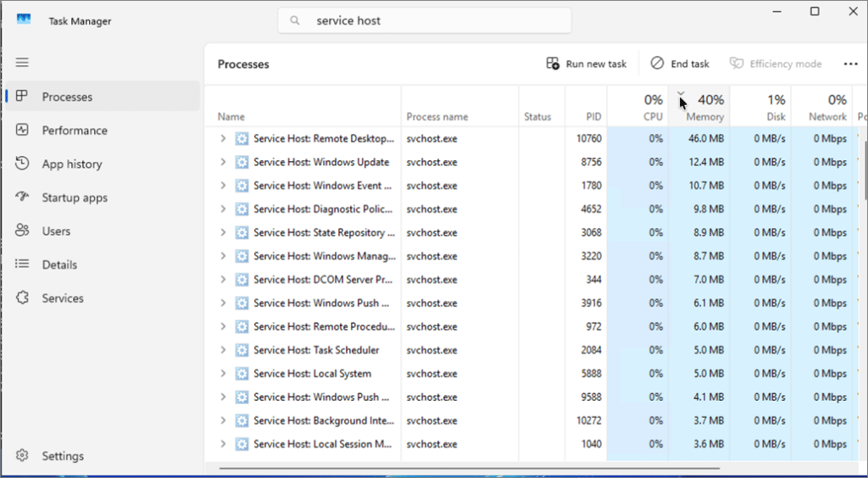Sort by the Process name column header
This screenshot has width=868, height=478.
(459, 106)
